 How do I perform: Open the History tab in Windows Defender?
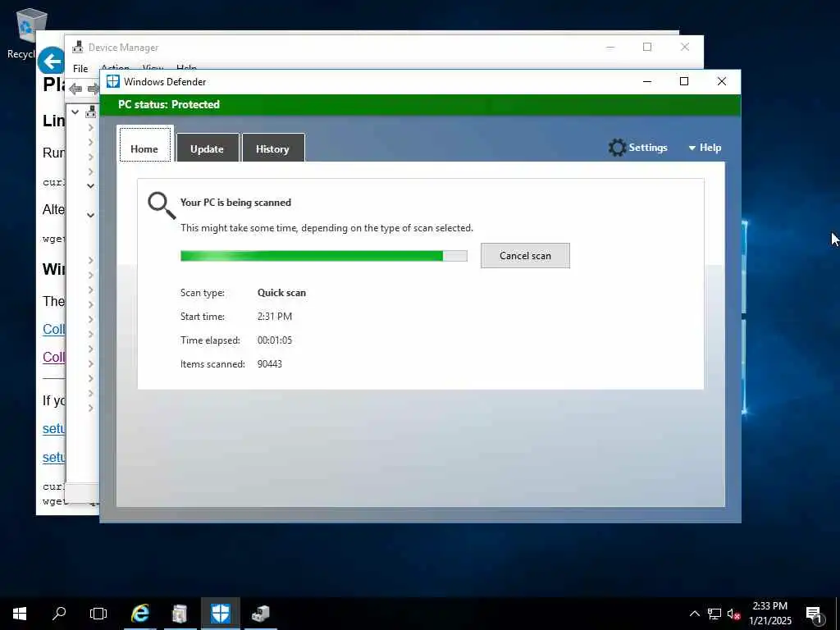[x=272, y=148]
